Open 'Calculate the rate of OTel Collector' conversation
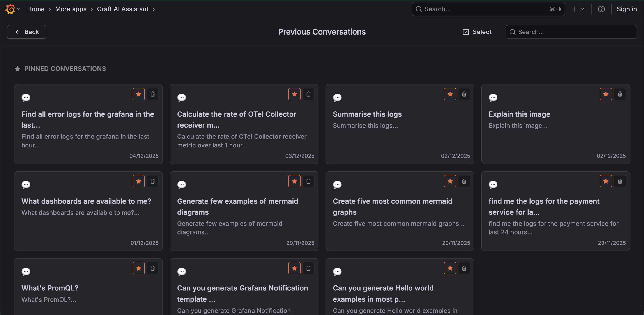This screenshot has height=315, width=644. pyautogui.click(x=237, y=120)
